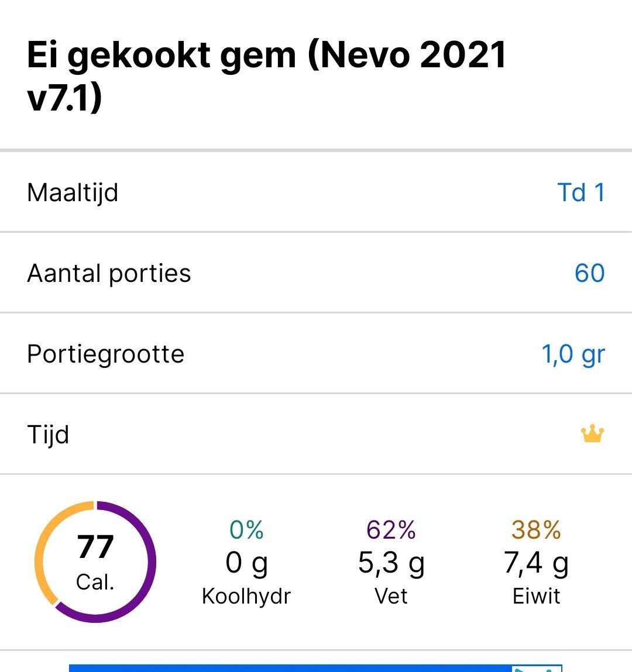
Task: Edit the number of servings value 60
Action: (x=589, y=273)
